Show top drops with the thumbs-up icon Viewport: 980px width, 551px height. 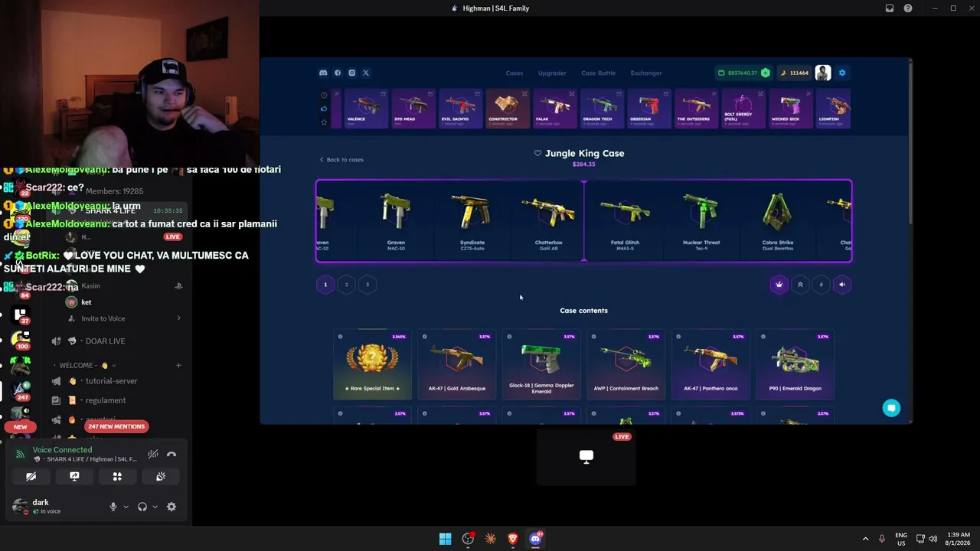pyautogui.click(x=324, y=109)
